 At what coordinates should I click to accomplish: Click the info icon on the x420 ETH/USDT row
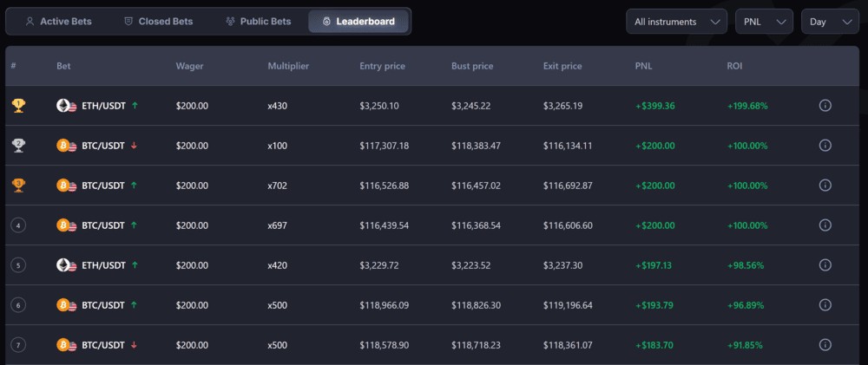pos(825,265)
